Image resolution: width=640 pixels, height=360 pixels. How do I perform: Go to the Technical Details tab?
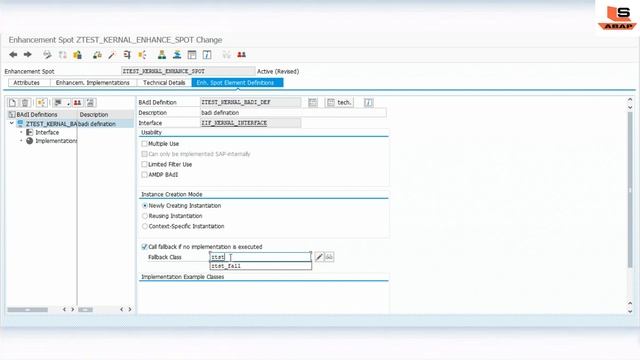click(164, 82)
